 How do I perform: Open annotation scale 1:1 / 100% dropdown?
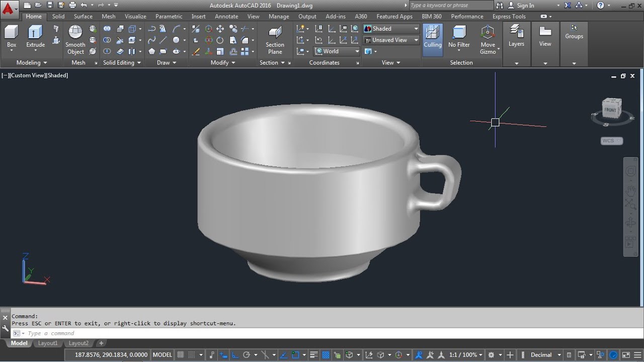[x=465, y=354]
